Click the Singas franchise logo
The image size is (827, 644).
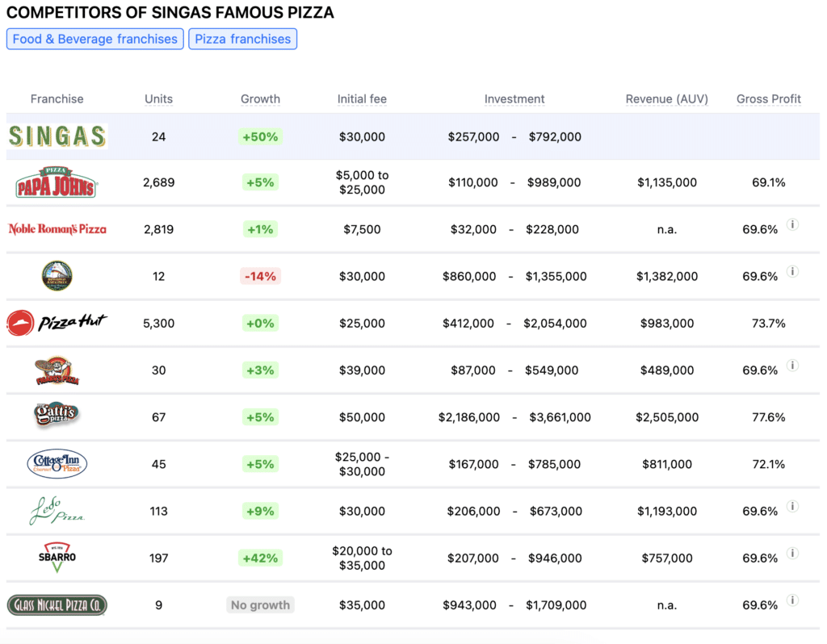[x=57, y=136]
